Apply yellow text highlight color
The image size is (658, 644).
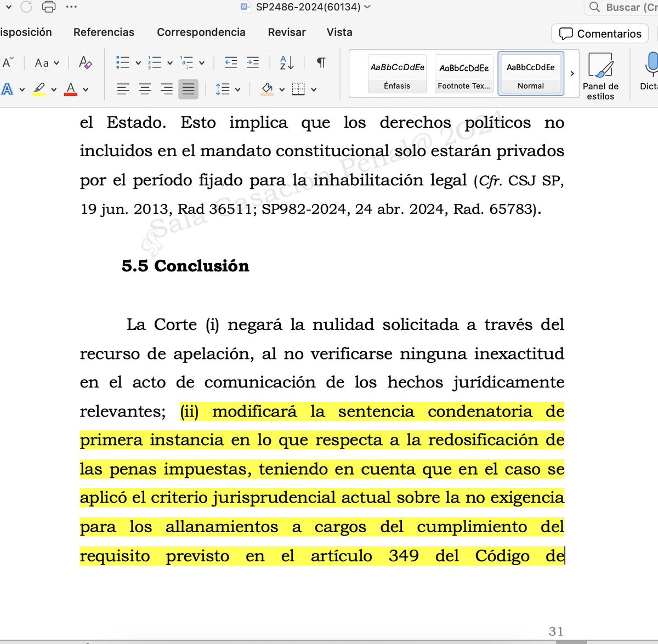tap(39, 89)
